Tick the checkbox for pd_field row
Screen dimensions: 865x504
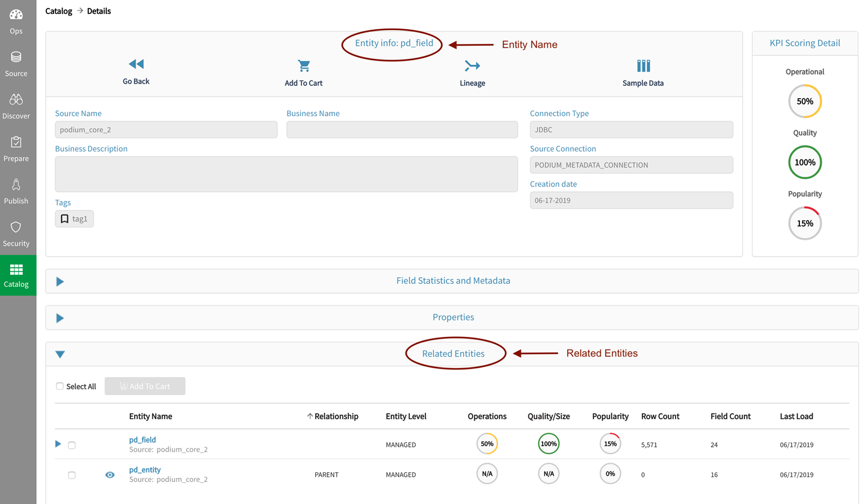coord(72,446)
